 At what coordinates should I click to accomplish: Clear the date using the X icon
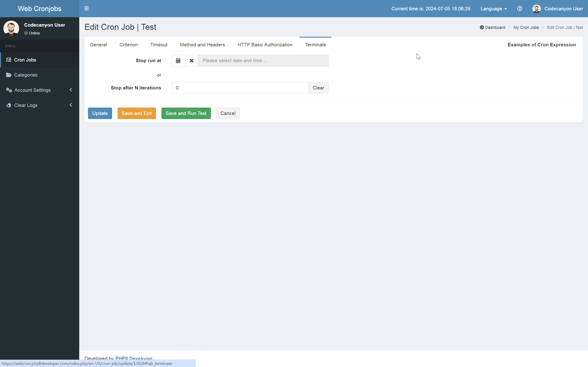(x=192, y=60)
